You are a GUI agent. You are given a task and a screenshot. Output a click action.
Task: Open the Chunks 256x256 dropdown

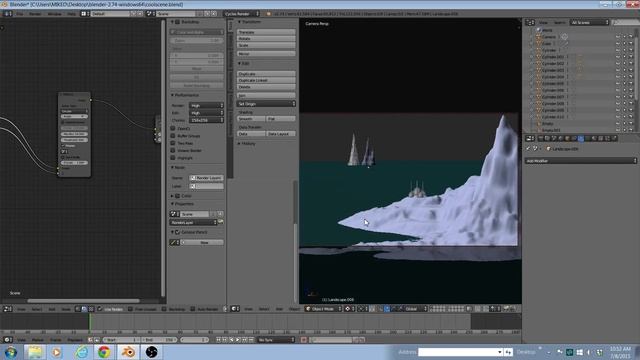(206, 120)
